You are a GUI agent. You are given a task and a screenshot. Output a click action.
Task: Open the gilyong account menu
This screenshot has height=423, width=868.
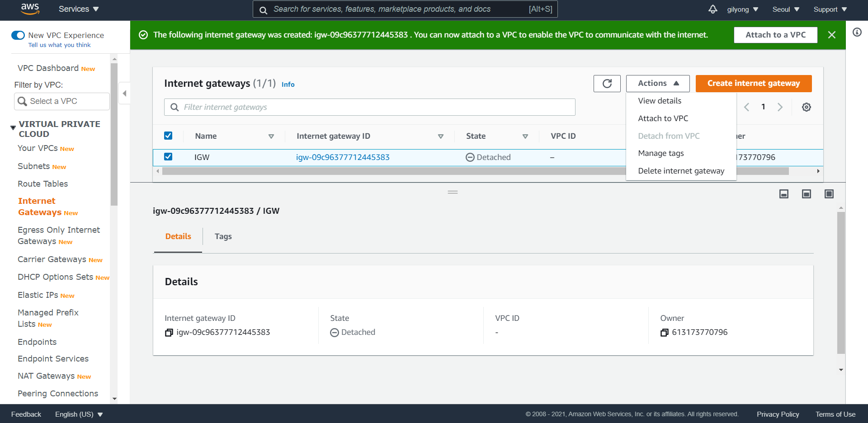[x=742, y=9]
